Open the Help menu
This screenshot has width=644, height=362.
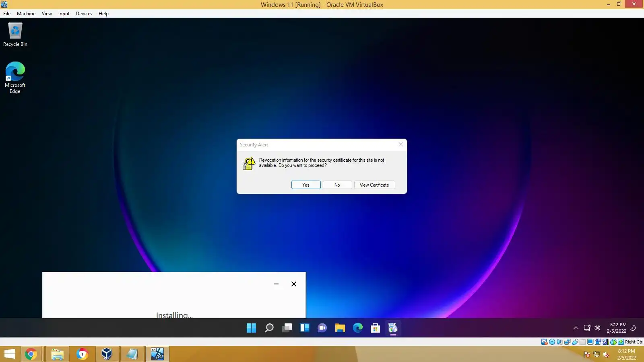(x=103, y=14)
